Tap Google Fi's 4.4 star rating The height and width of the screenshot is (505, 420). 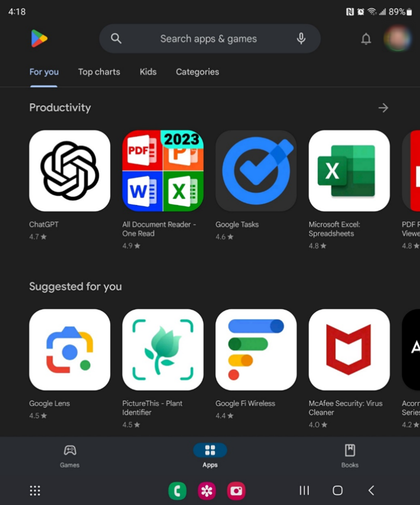pyautogui.click(x=224, y=416)
